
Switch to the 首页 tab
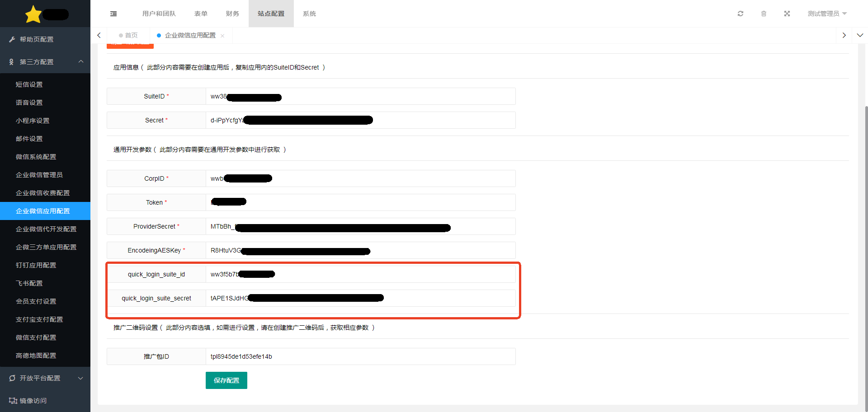pos(128,35)
